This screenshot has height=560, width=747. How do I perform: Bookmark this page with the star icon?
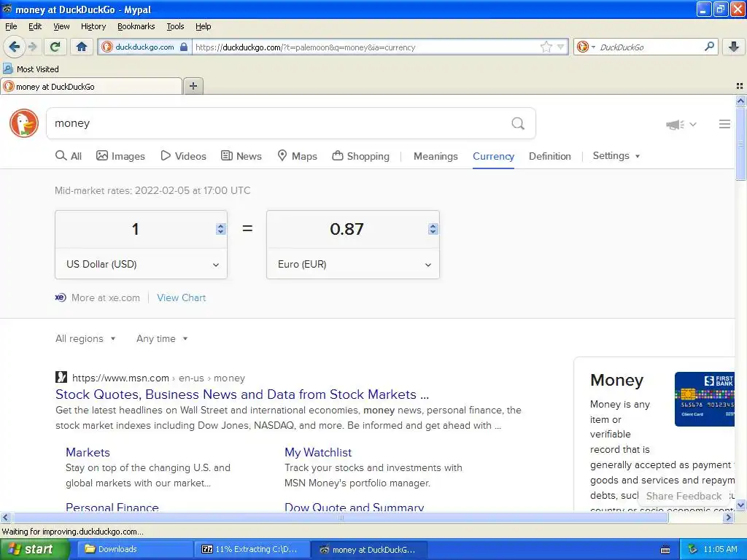click(546, 47)
